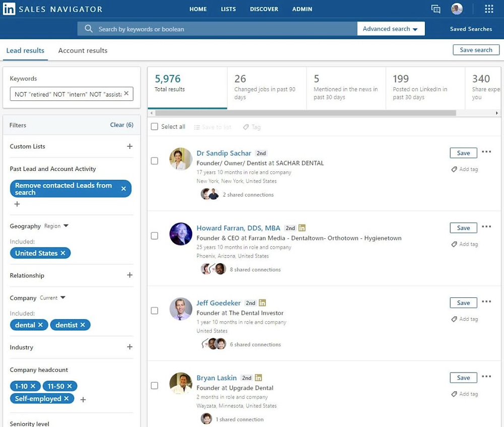
Task: Click the Save search button
Action: coord(476,49)
